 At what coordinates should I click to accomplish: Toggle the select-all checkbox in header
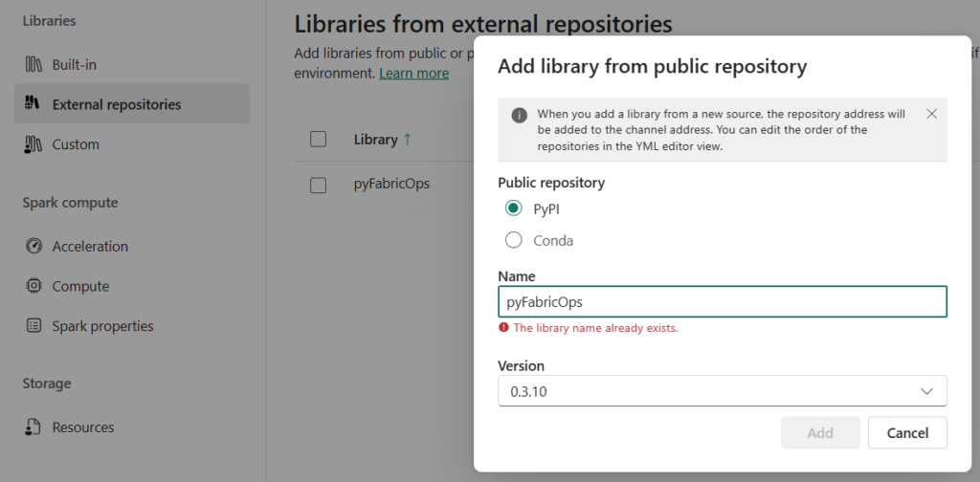pyautogui.click(x=319, y=140)
